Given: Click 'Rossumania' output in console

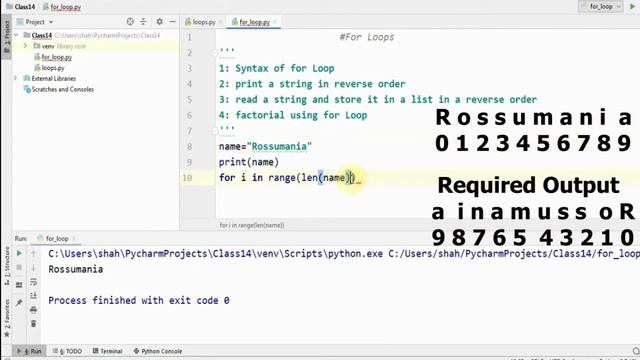Looking at the screenshot, I should pyautogui.click(x=76, y=269).
